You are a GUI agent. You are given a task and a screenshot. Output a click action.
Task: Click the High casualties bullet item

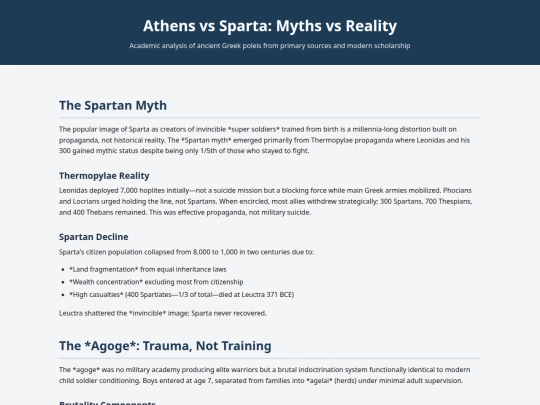click(x=181, y=295)
